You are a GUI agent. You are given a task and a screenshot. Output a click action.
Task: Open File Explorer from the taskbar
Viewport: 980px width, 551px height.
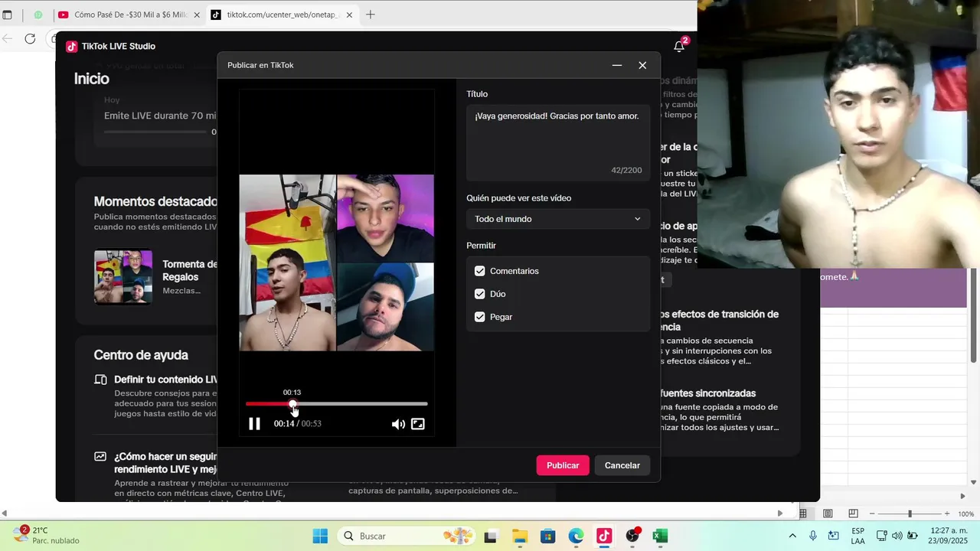(519, 536)
